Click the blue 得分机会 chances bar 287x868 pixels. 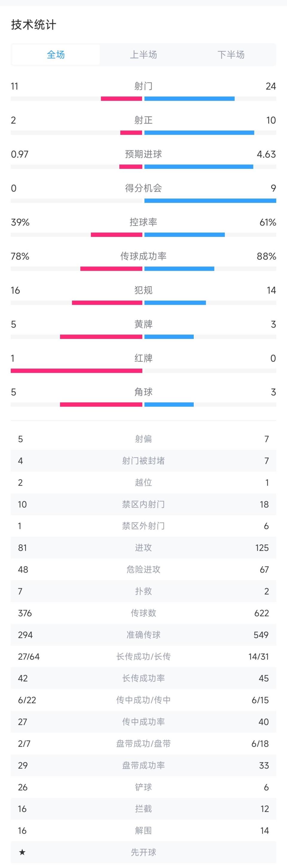coord(210,201)
